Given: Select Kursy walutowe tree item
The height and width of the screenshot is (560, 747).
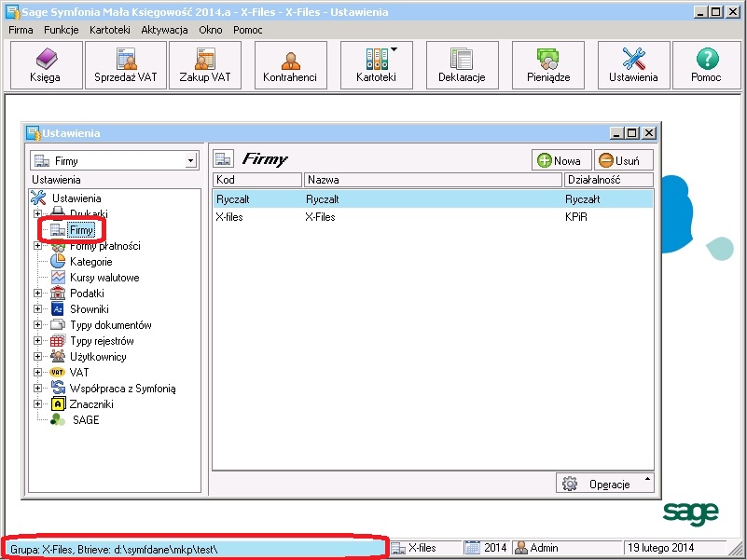Looking at the screenshot, I should tap(104, 278).
